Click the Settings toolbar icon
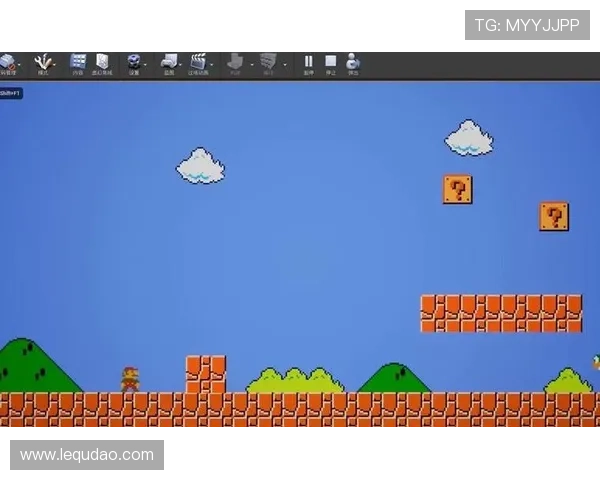This screenshot has width=600, height=480. (133, 62)
